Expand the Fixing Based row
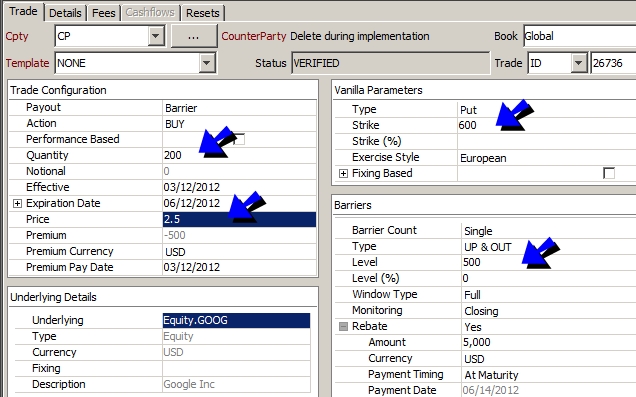This screenshot has height=397, width=636. pos(343,174)
